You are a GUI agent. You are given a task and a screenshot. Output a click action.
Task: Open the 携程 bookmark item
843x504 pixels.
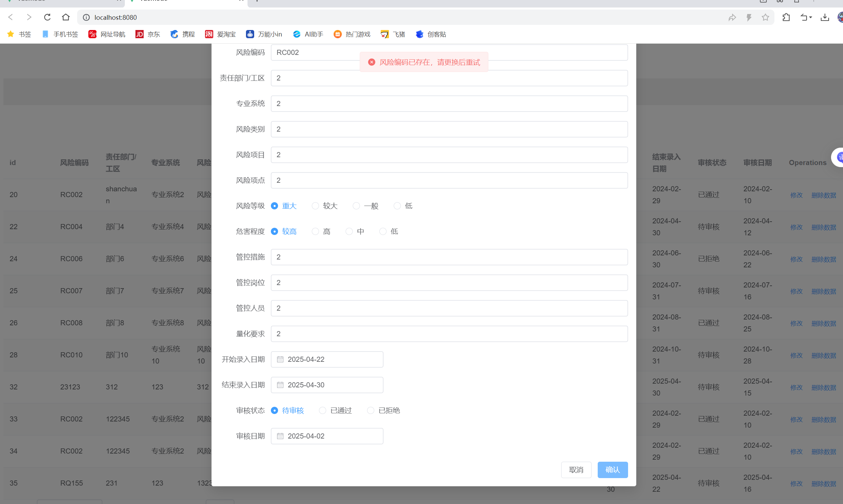pyautogui.click(x=183, y=34)
